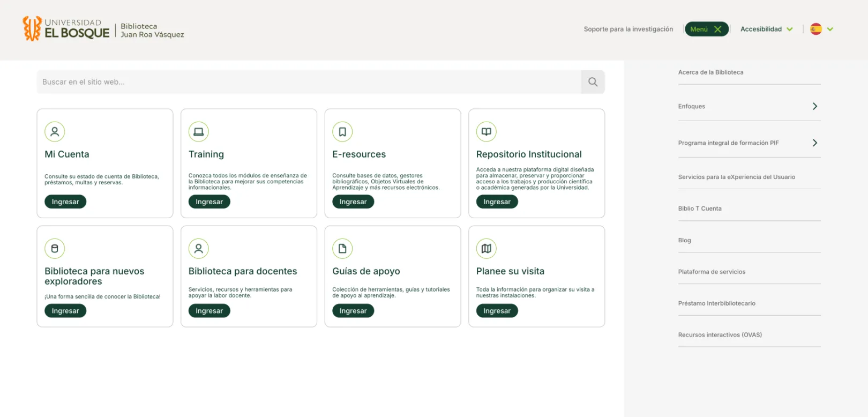Click the Guías de apoyo document icon
The height and width of the screenshot is (417, 868).
[x=342, y=249]
